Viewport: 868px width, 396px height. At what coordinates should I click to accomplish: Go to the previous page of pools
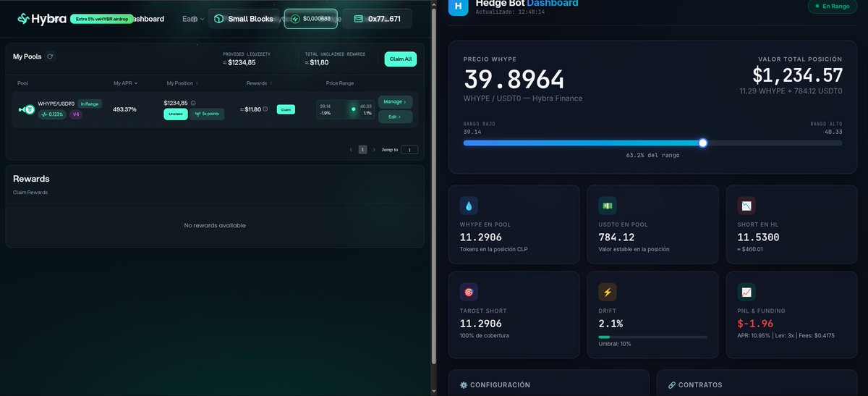point(352,150)
